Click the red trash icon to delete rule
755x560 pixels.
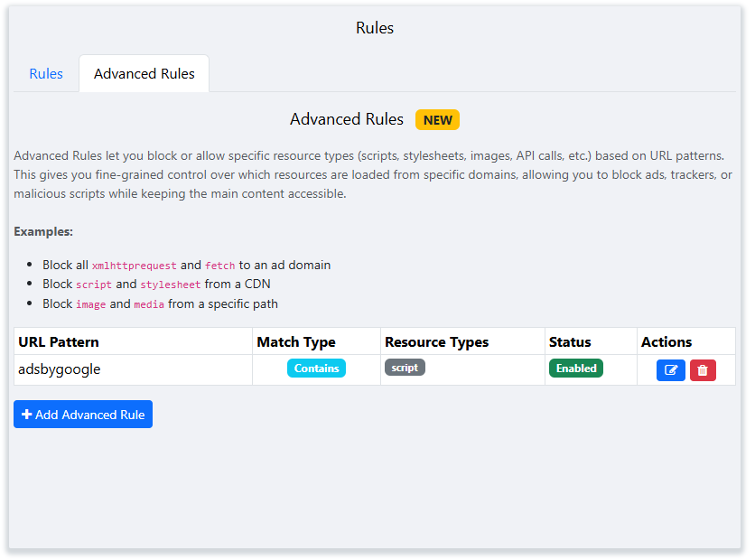(703, 370)
